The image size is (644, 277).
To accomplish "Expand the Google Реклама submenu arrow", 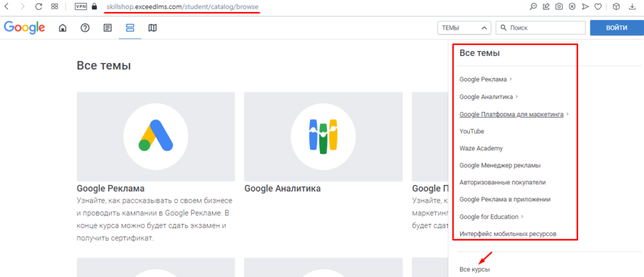I will (x=511, y=79).
